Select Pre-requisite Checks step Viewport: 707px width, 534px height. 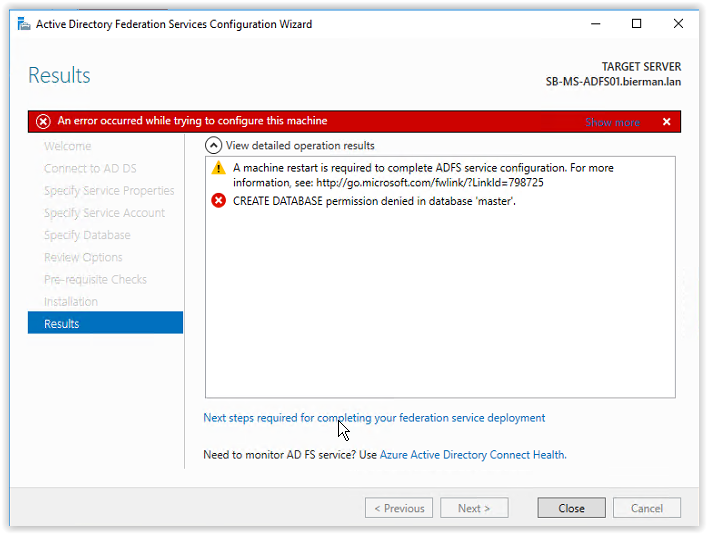coord(95,280)
